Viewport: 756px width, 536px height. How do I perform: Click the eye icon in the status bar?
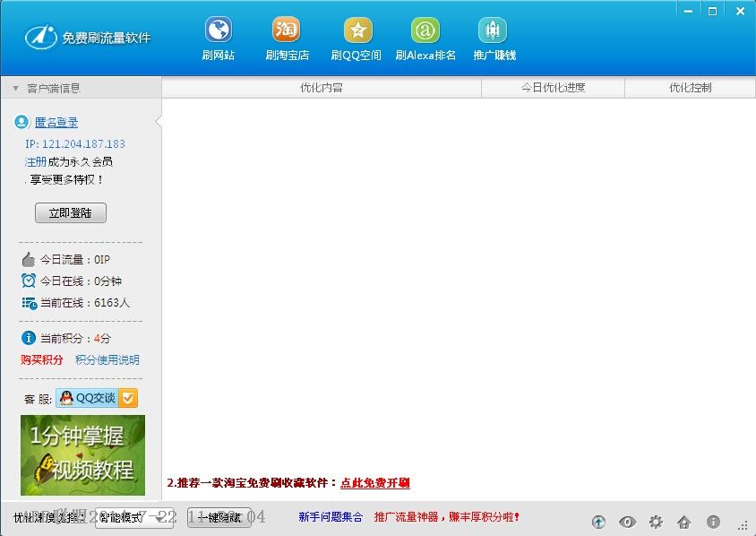[627, 521]
